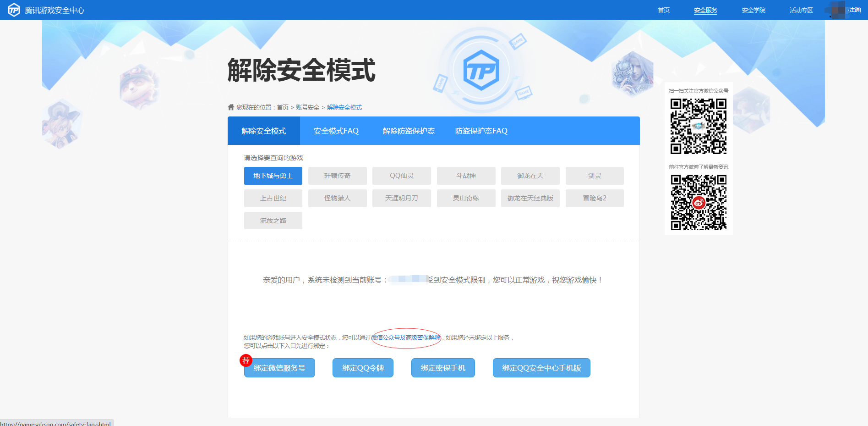Click the 解除安全模式 breadcrumb link

[344, 107]
